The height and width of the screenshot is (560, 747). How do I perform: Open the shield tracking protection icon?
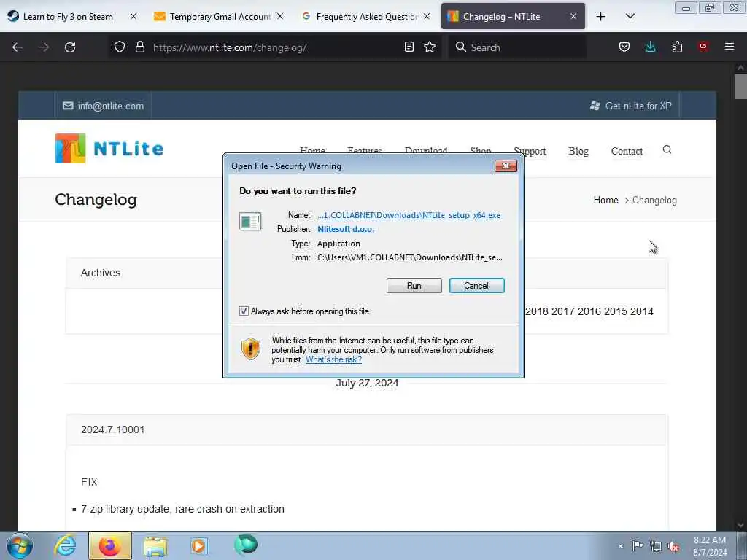click(120, 47)
